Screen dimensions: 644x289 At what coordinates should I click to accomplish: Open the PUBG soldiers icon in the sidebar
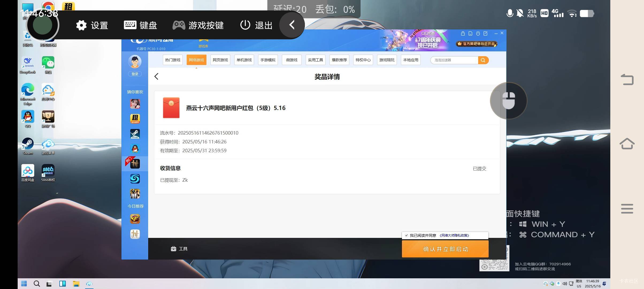(135, 194)
